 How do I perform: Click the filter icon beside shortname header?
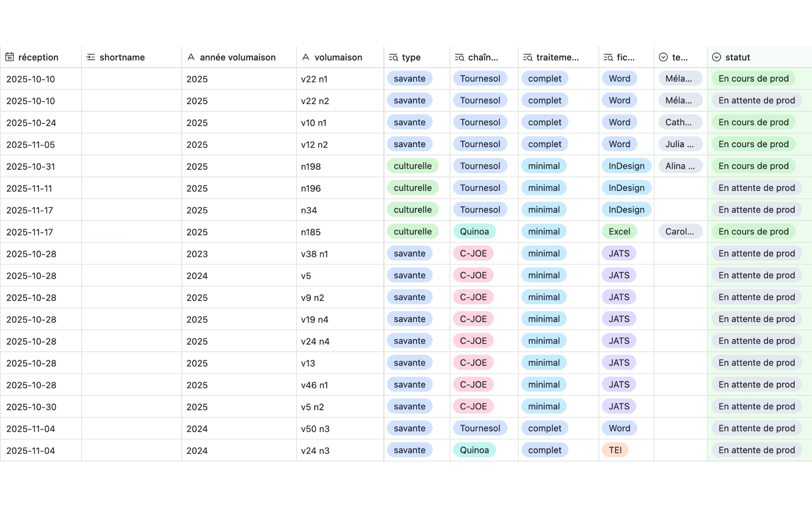[x=90, y=57]
